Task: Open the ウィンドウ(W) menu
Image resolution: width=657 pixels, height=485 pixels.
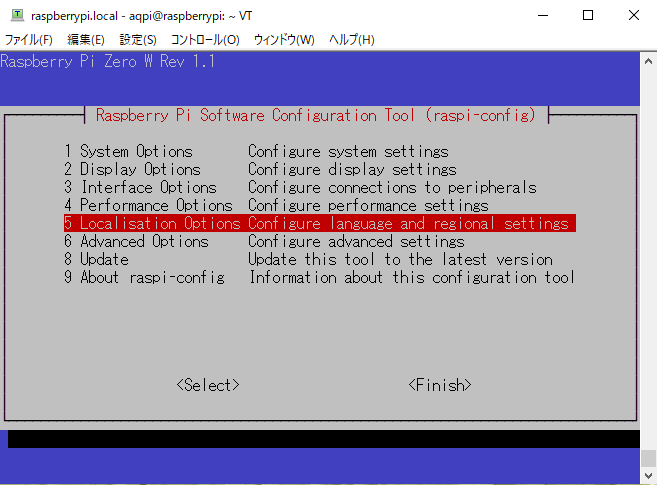Action: (284, 40)
